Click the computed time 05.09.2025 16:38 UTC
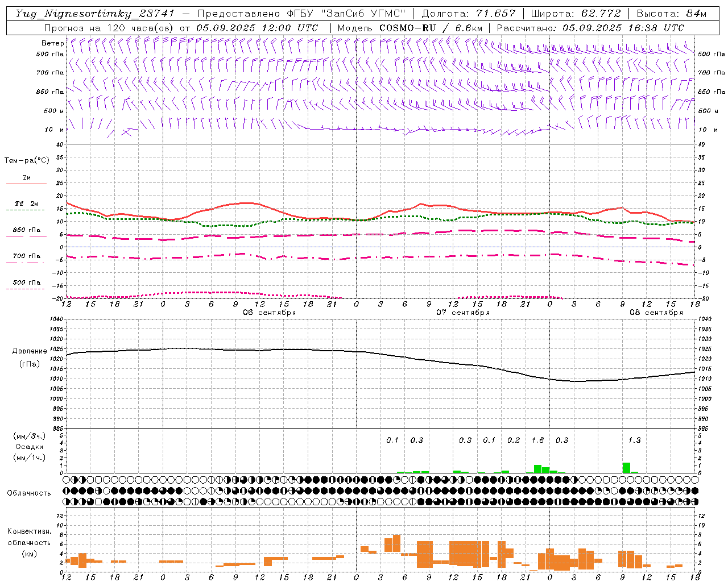The height and width of the screenshot is (582, 728). 623,28
